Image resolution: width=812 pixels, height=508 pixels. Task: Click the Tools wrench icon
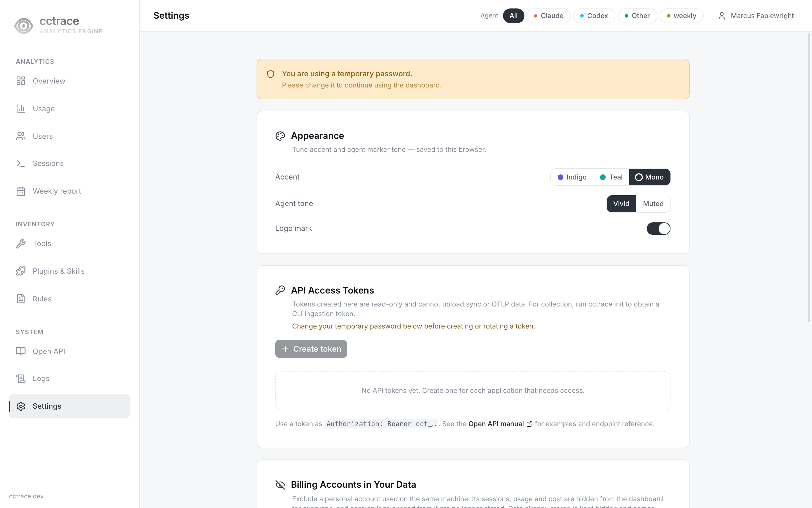[21, 244]
